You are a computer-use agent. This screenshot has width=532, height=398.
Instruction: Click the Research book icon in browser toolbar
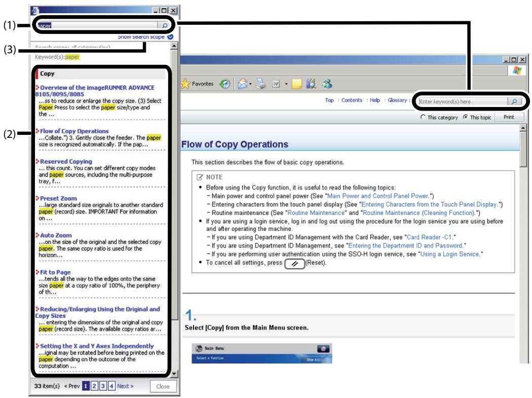tap(311, 84)
